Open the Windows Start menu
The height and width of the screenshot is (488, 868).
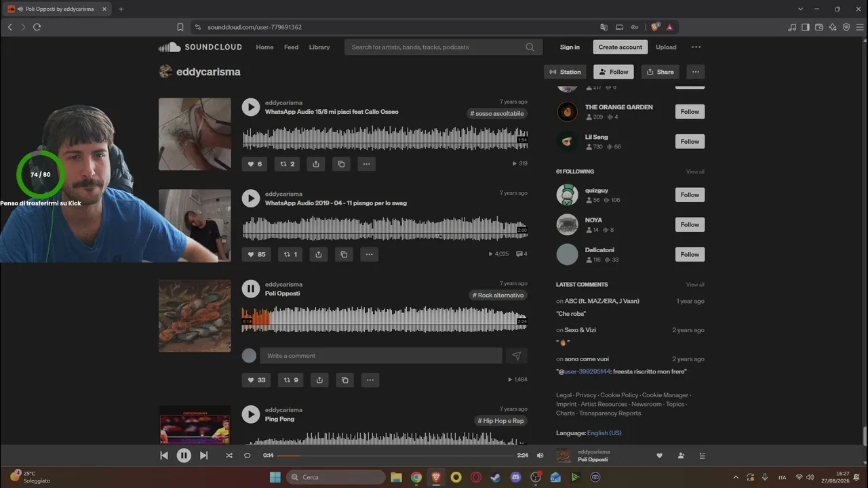point(275,477)
